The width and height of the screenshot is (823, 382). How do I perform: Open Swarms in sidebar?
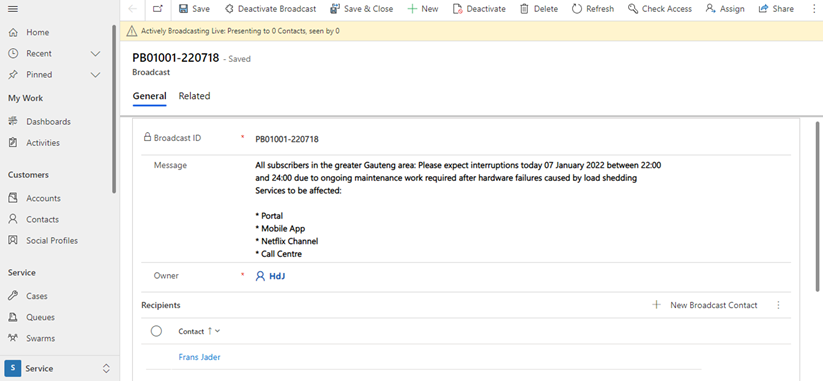40,338
